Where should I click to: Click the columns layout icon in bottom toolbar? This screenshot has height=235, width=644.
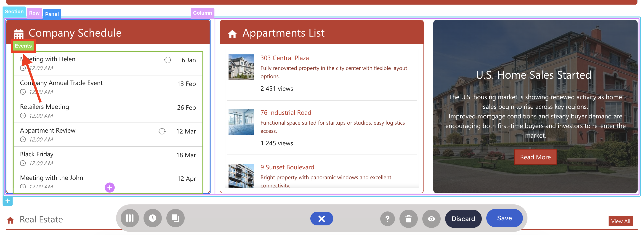[x=130, y=218]
